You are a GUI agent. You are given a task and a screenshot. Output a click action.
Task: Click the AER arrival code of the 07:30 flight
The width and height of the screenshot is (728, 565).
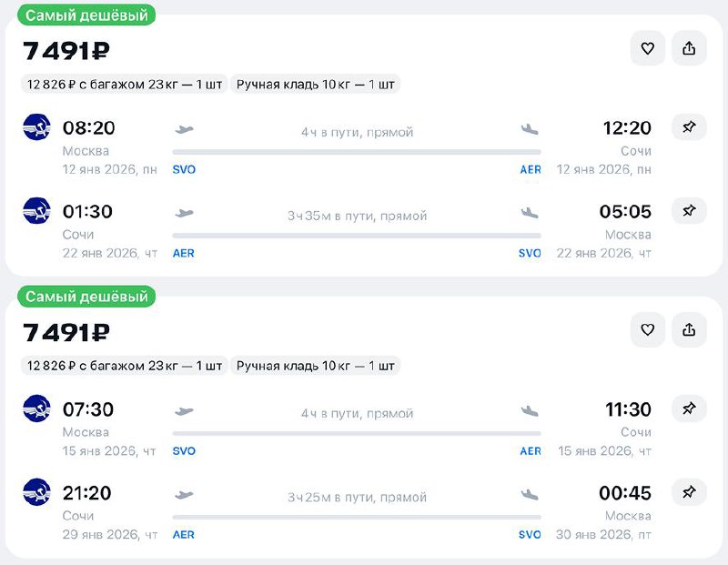point(531,451)
